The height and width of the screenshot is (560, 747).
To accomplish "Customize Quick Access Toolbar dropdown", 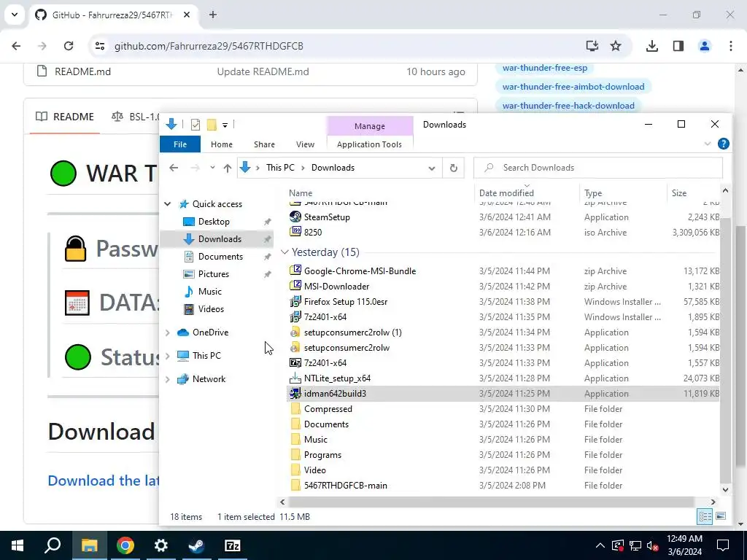I will coord(225,125).
